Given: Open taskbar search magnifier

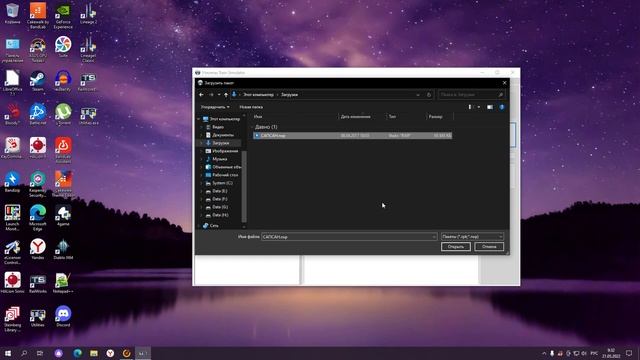Looking at the screenshot, I should tap(24, 353).
